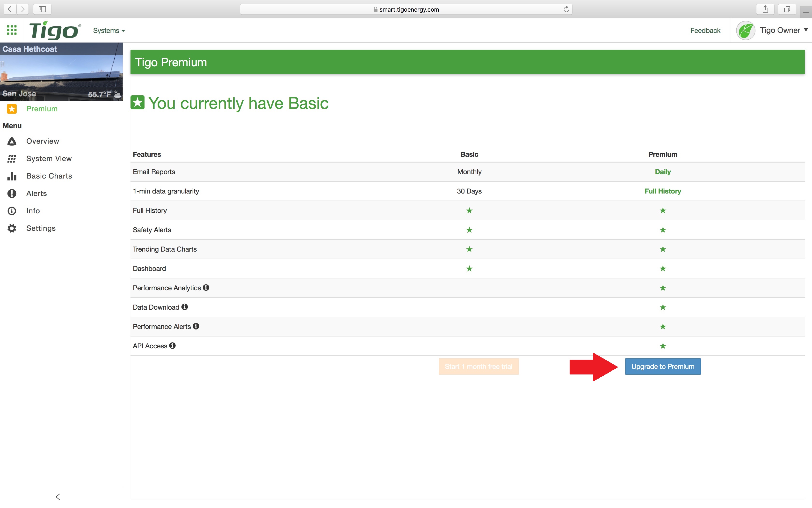Click the 'Email Reports' feature label
Image resolution: width=812 pixels, height=508 pixels.
(x=154, y=172)
